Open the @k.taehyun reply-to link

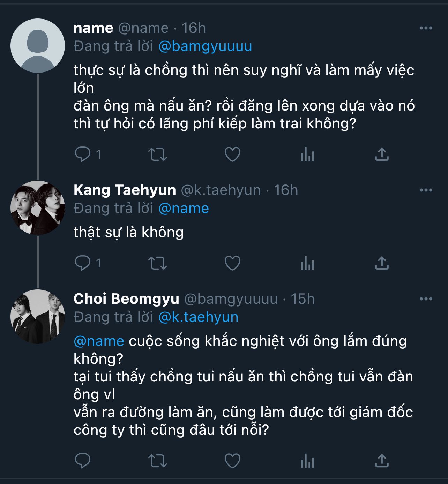pos(198,317)
